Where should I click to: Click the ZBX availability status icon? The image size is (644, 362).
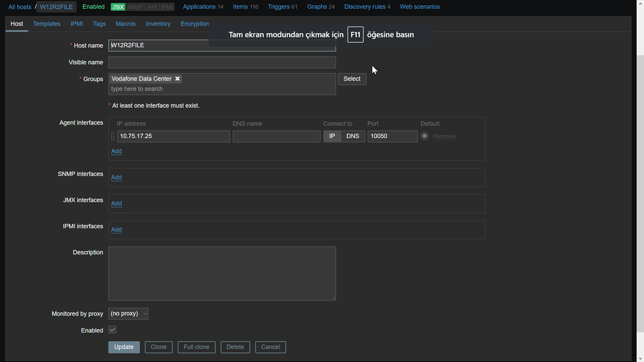(x=118, y=7)
